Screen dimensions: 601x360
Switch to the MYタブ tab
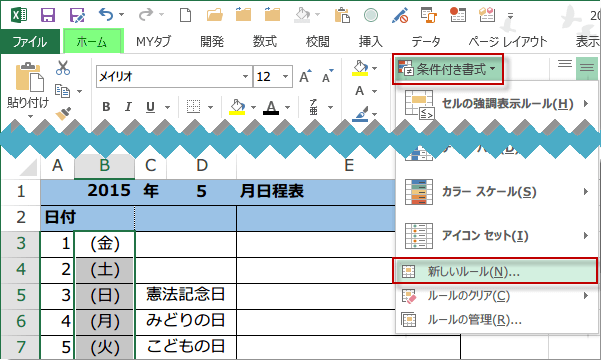coord(153,41)
